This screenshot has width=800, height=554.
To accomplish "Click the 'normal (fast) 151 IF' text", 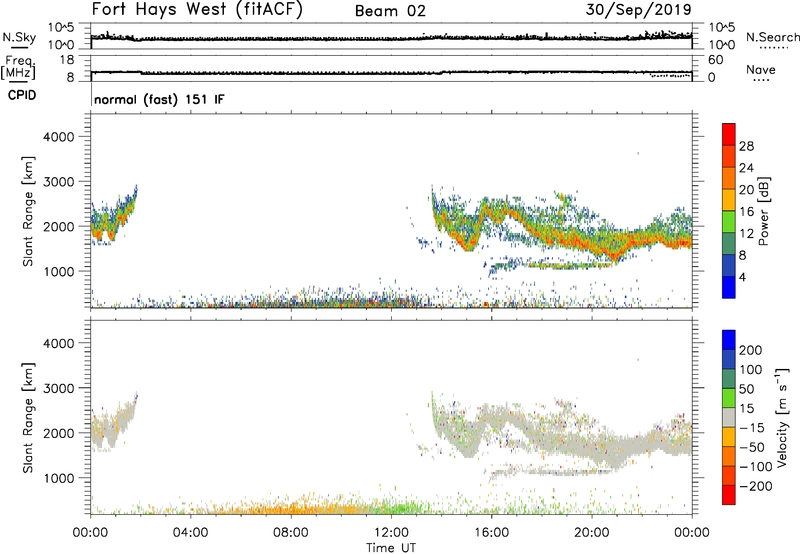I will (159, 99).
